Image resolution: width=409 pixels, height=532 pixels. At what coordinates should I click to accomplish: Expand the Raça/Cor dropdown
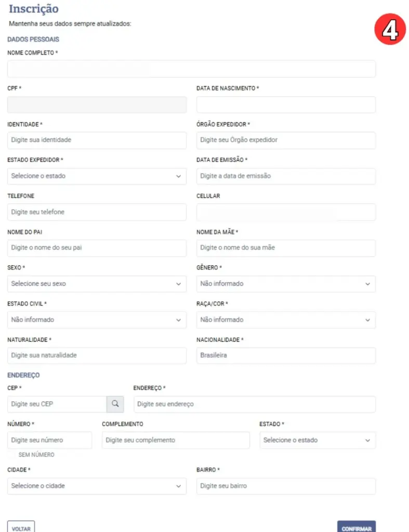click(x=286, y=320)
